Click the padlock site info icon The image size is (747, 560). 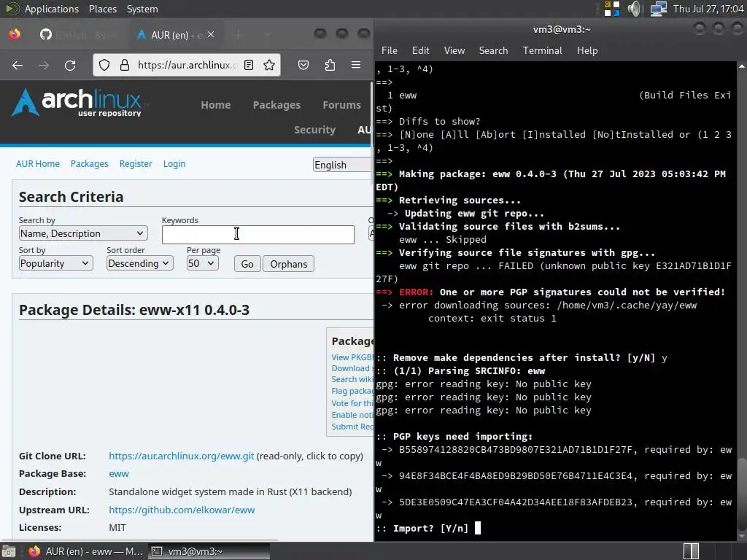[x=124, y=65]
